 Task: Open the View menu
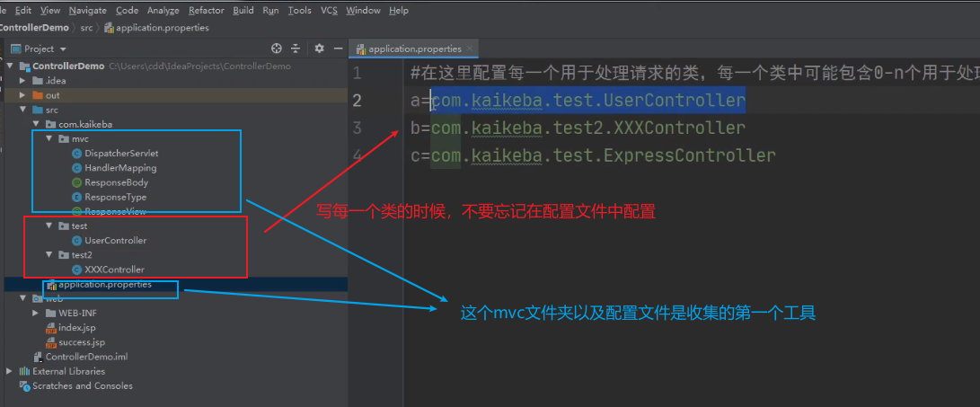click(x=50, y=11)
